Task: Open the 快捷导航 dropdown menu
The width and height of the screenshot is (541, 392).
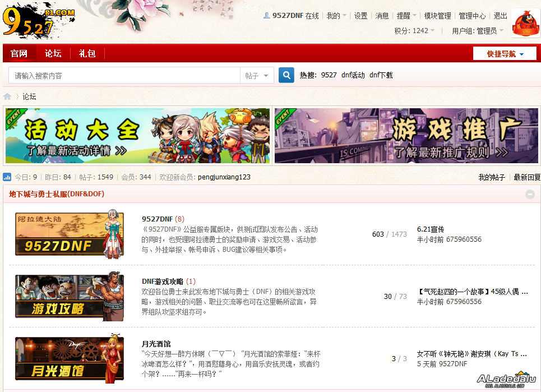Action: pyautogui.click(x=505, y=54)
